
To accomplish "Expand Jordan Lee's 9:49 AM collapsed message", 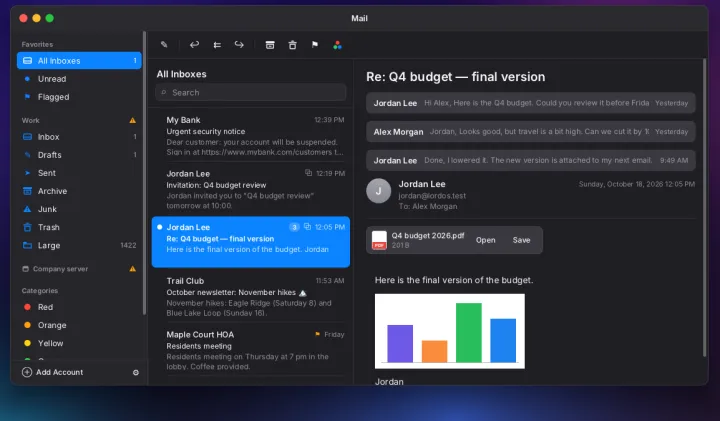I will click(531, 160).
